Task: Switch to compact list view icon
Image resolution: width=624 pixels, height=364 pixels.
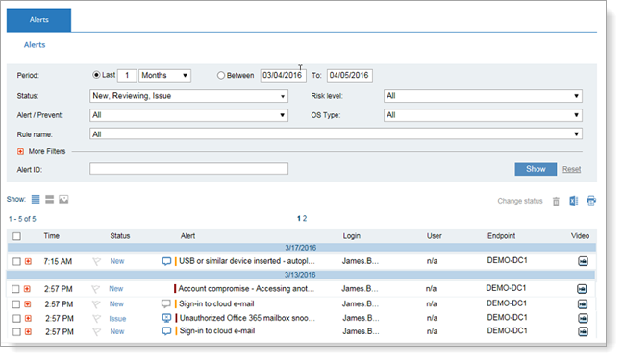Action: click(x=49, y=199)
